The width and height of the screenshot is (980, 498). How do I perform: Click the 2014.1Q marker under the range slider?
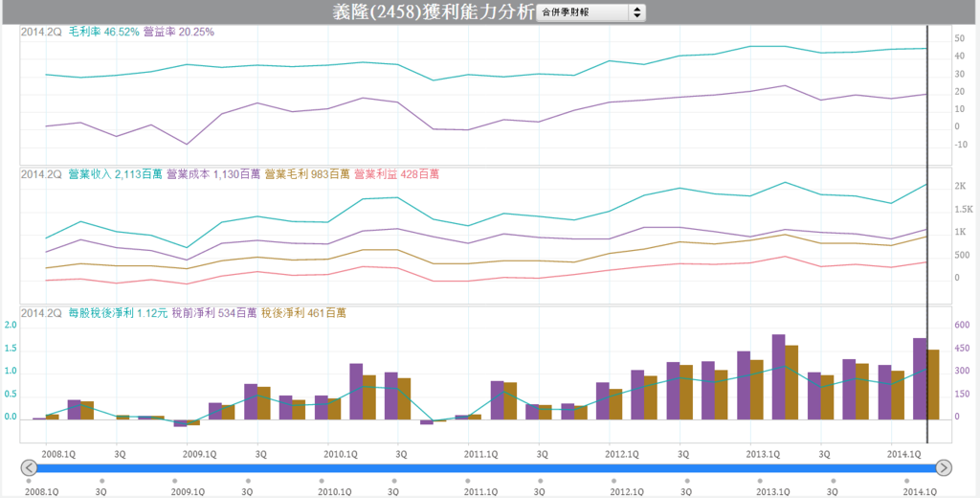point(922,492)
